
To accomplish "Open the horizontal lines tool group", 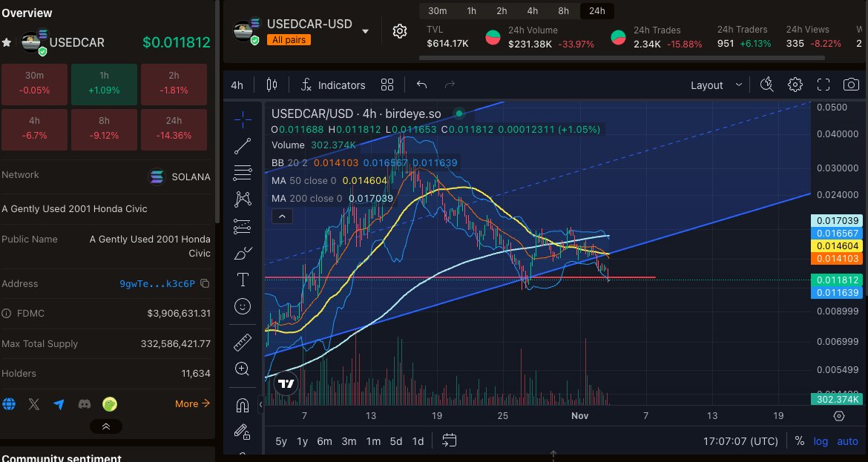I will [243, 173].
